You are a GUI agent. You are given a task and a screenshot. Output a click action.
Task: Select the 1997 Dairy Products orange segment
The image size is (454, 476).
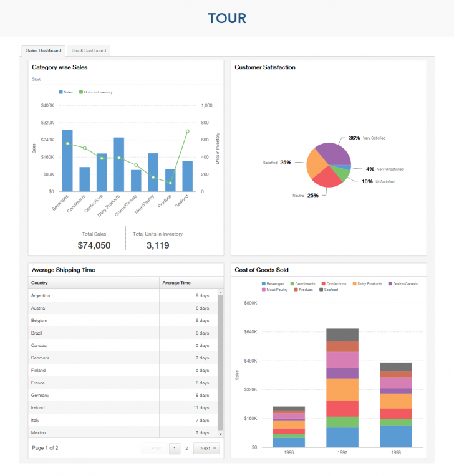342,390
